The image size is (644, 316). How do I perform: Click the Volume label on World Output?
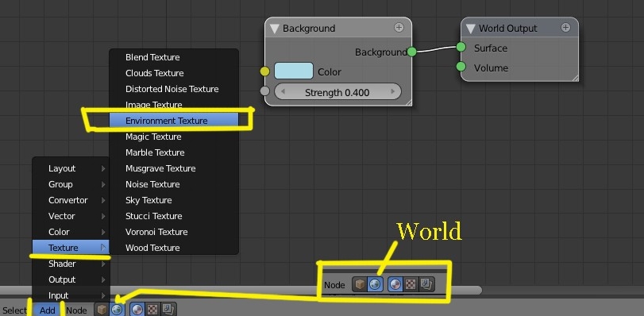pos(491,67)
